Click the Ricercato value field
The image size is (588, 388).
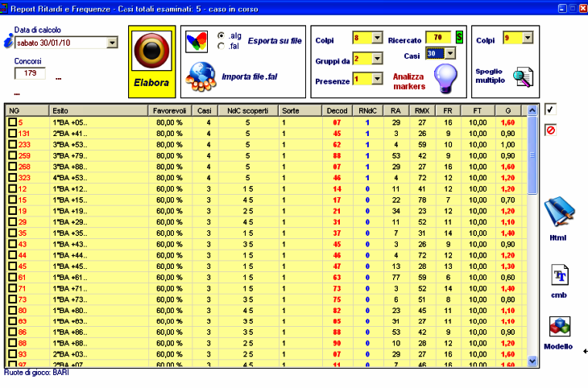438,37
